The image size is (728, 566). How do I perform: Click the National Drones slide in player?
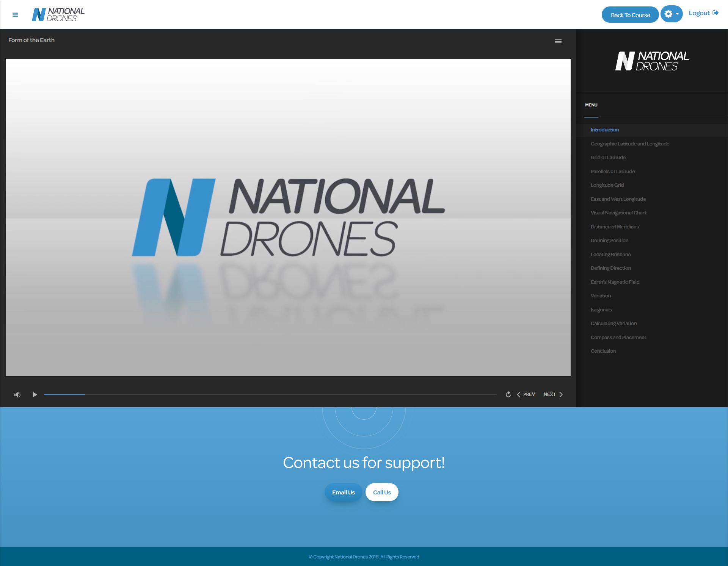[x=288, y=217]
